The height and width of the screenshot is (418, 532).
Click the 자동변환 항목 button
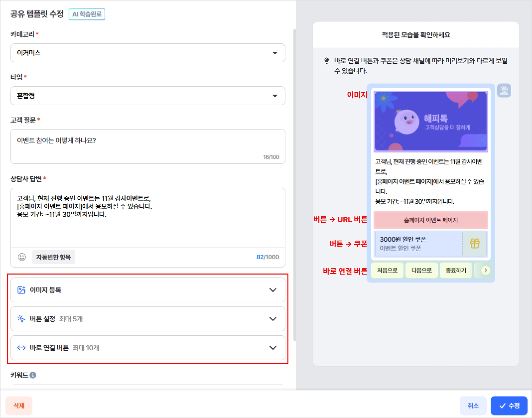point(54,257)
